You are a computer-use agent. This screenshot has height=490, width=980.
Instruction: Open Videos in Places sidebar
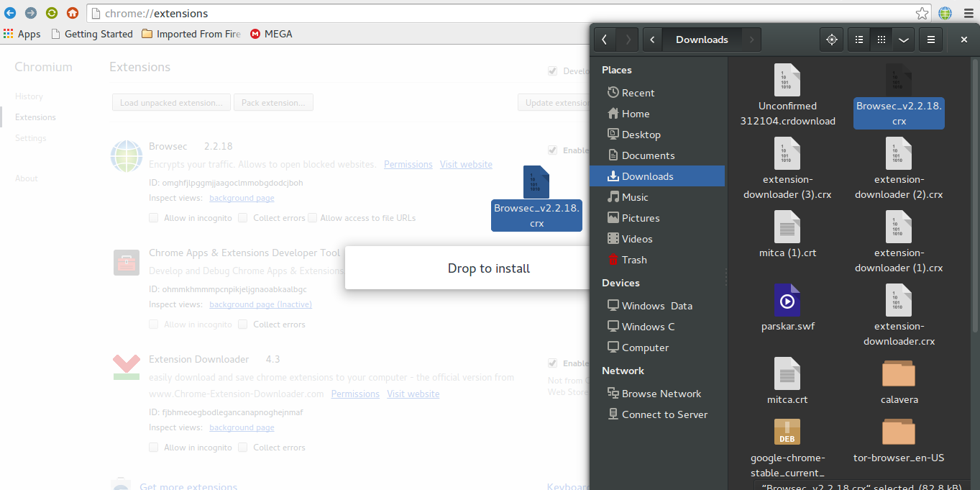click(657, 239)
